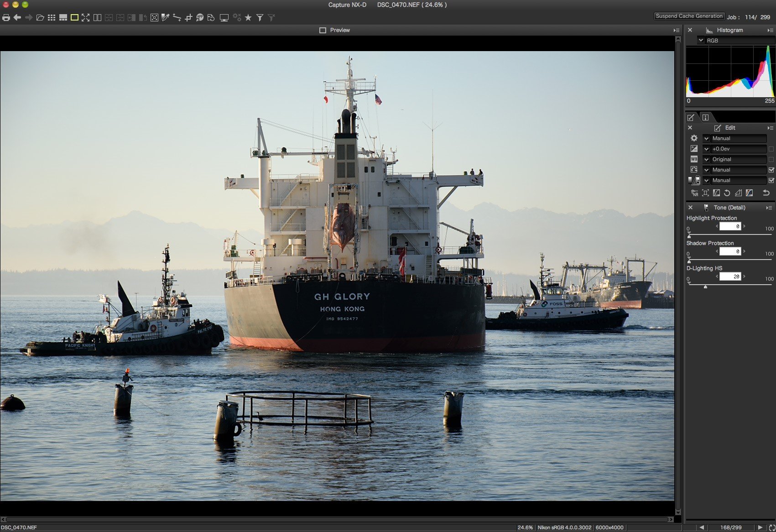Go to previous image with bottom left arrow
This screenshot has height=532, width=776.
702,527
